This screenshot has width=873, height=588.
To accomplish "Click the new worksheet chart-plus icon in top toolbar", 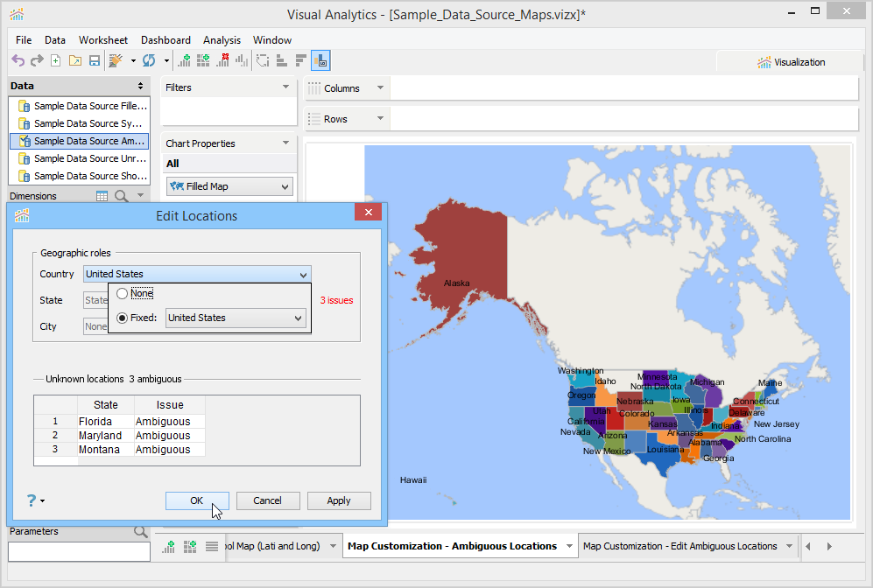I will pyautogui.click(x=184, y=60).
